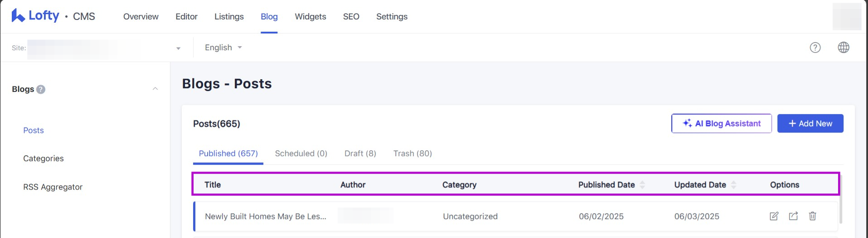Sort by Published Date arrows

642,185
